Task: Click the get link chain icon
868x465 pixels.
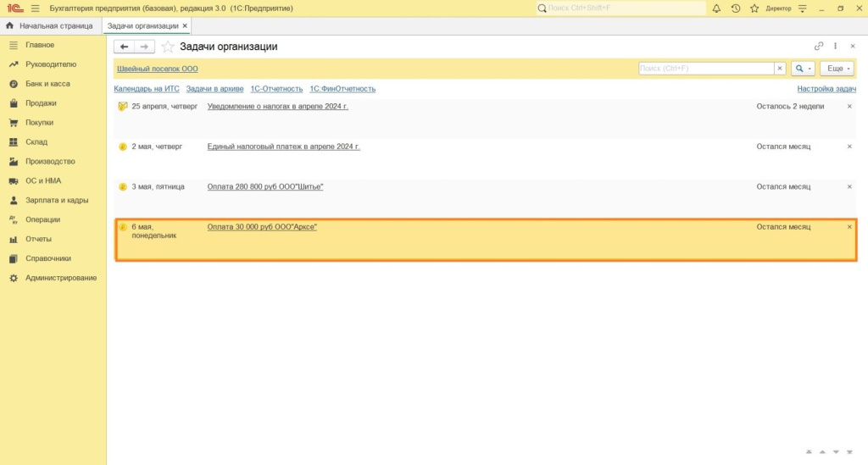Action: [x=818, y=47]
